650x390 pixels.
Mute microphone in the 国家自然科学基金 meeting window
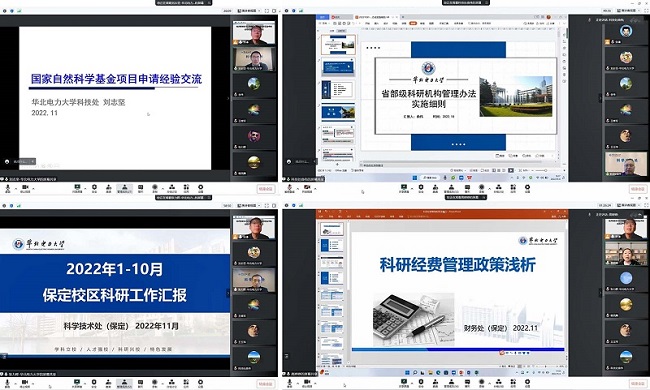(x=7, y=189)
